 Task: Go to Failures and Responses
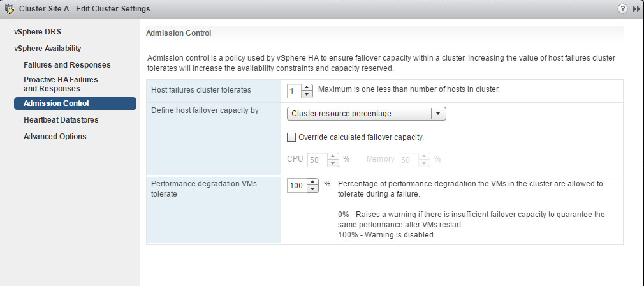tap(67, 64)
